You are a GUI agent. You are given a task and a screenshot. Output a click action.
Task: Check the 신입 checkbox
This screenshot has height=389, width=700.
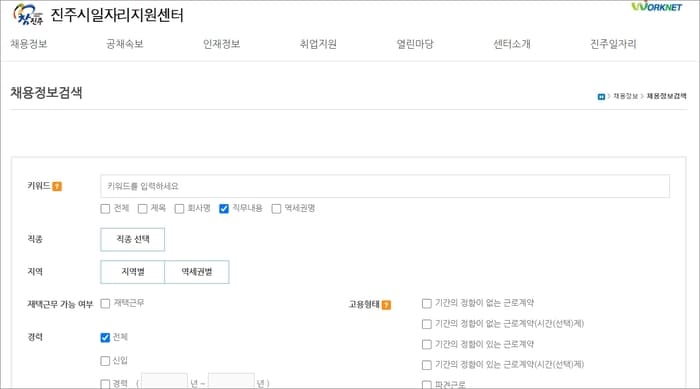point(105,361)
